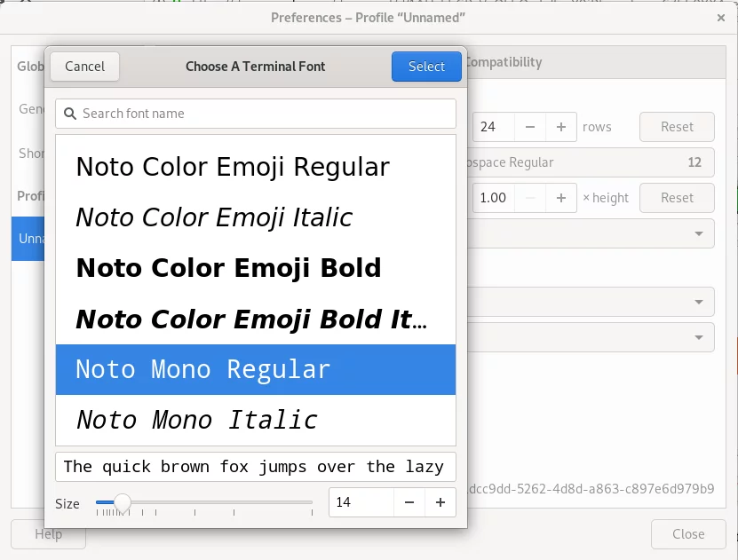Pick the upright Noto Color Emoji Bold row
This screenshot has height=560, width=738.
pyautogui.click(x=256, y=268)
